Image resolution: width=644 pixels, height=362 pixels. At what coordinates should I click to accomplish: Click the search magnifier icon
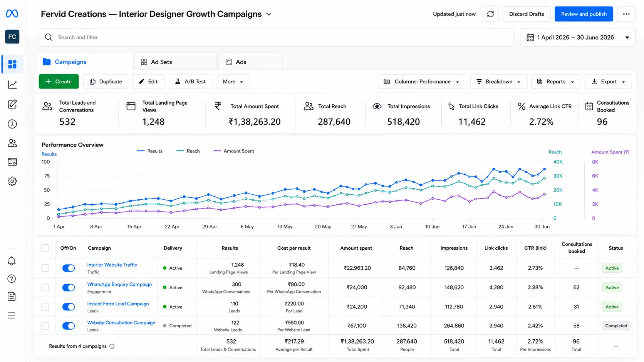click(49, 37)
